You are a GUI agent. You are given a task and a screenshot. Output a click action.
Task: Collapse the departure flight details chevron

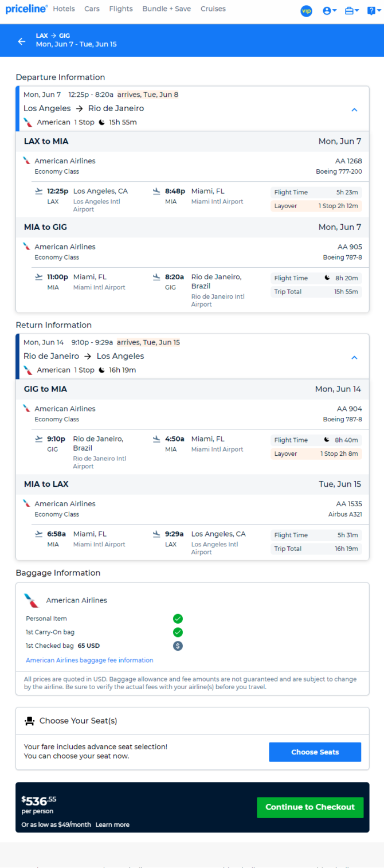[x=354, y=110]
